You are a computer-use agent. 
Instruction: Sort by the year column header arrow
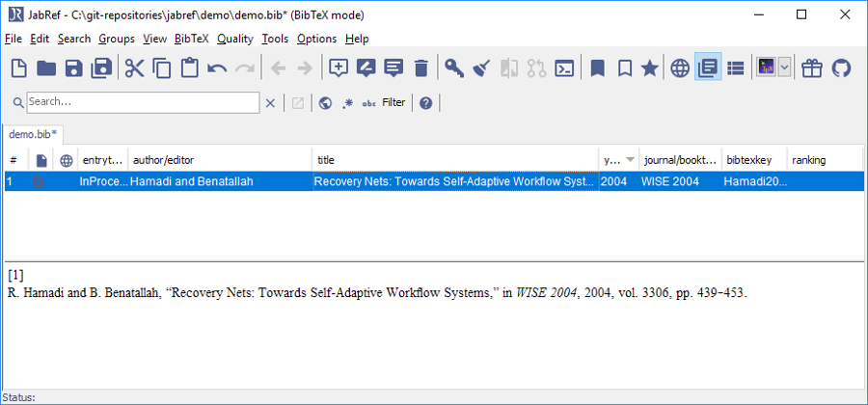[x=631, y=160]
